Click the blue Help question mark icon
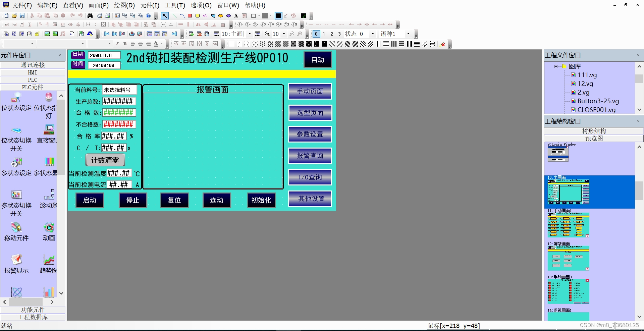The image size is (644, 331). pyautogui.click(x=148, y=16)
